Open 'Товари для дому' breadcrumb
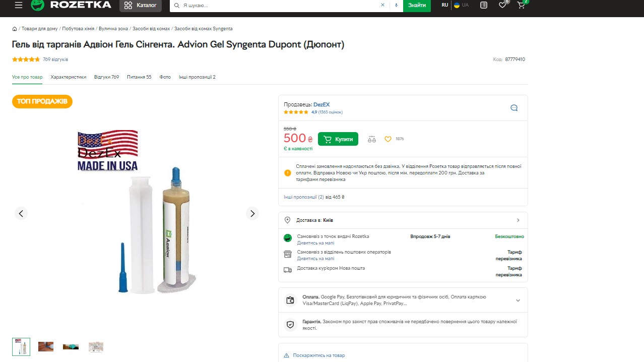This screenshot has width=644, height=362. click(40, 29)
